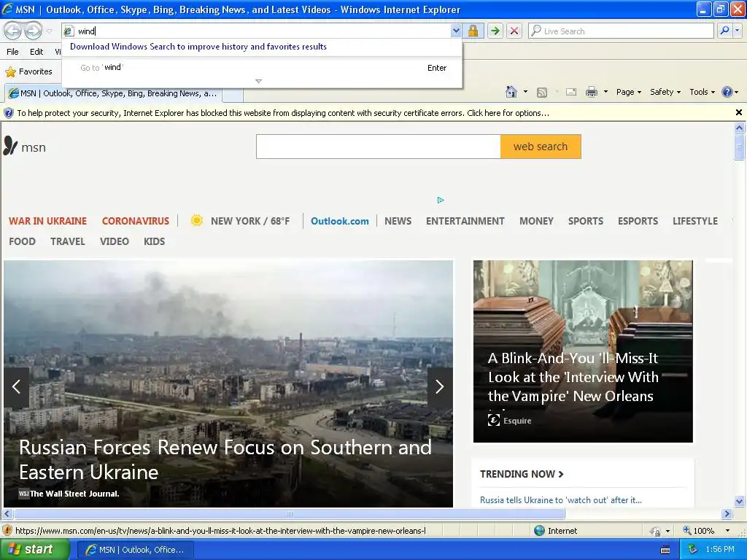
Task: Go to the ENTERTAINMENT section
Action: pos(465,222)
